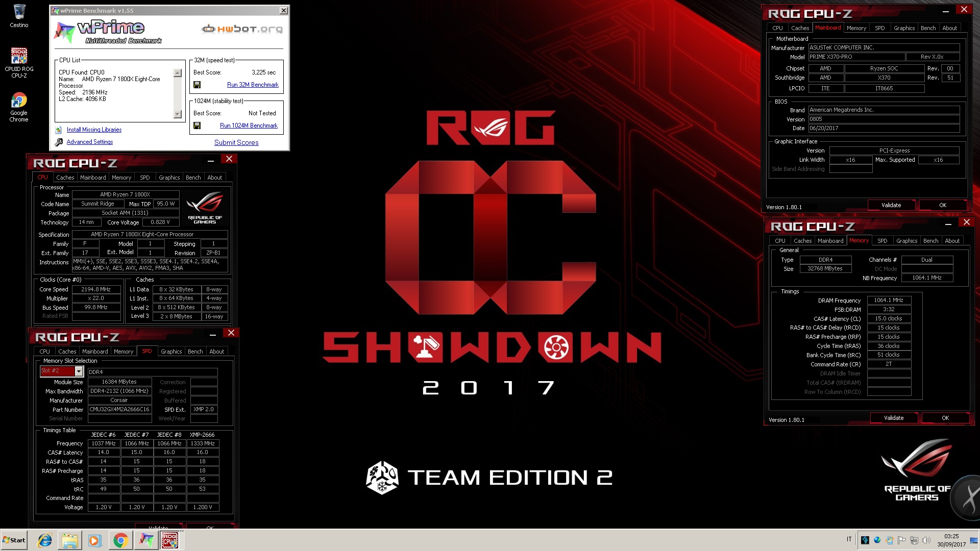The height and width of the screenshot is (551, 980).
Task: Switch to wPrime in the taskbar
Action: click(x=145, y=540)
